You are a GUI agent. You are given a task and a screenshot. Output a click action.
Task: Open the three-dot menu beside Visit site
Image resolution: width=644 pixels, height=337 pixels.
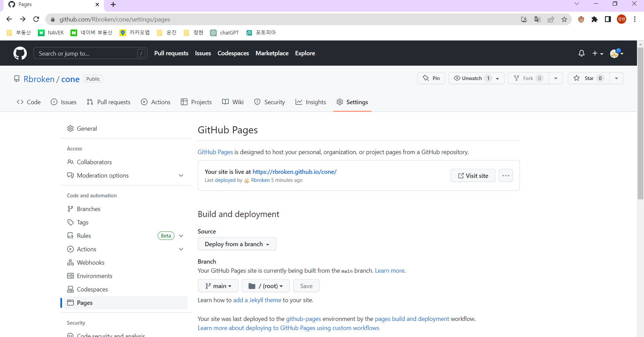pyautogui.click(x=506, y=176)
